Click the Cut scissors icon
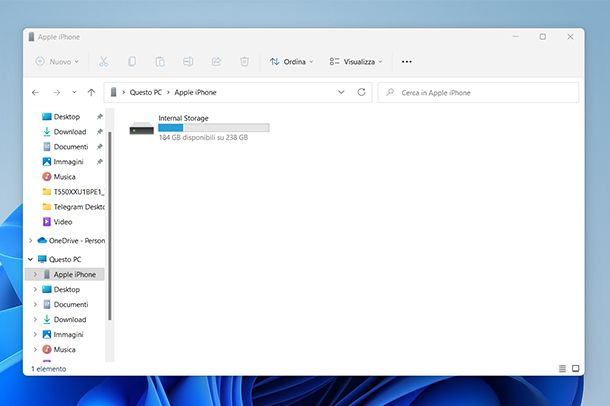The image size is (610, 406). (x=103, y=61)
